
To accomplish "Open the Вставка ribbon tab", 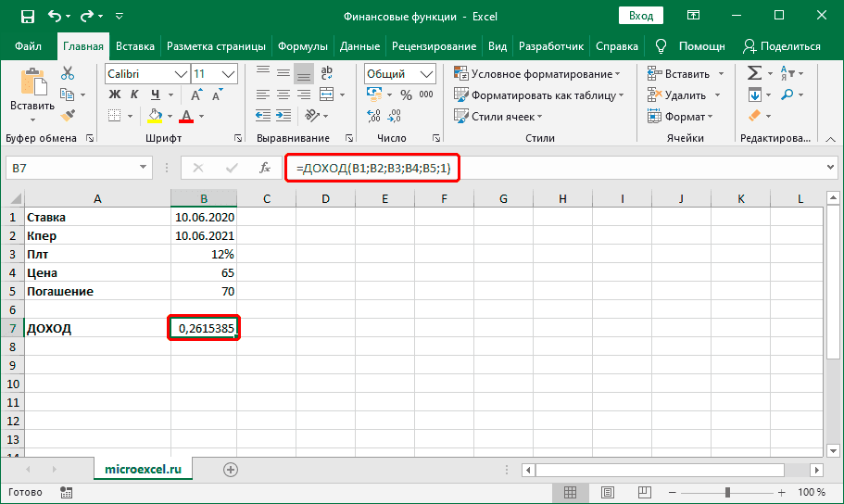I will pos(135,45).
